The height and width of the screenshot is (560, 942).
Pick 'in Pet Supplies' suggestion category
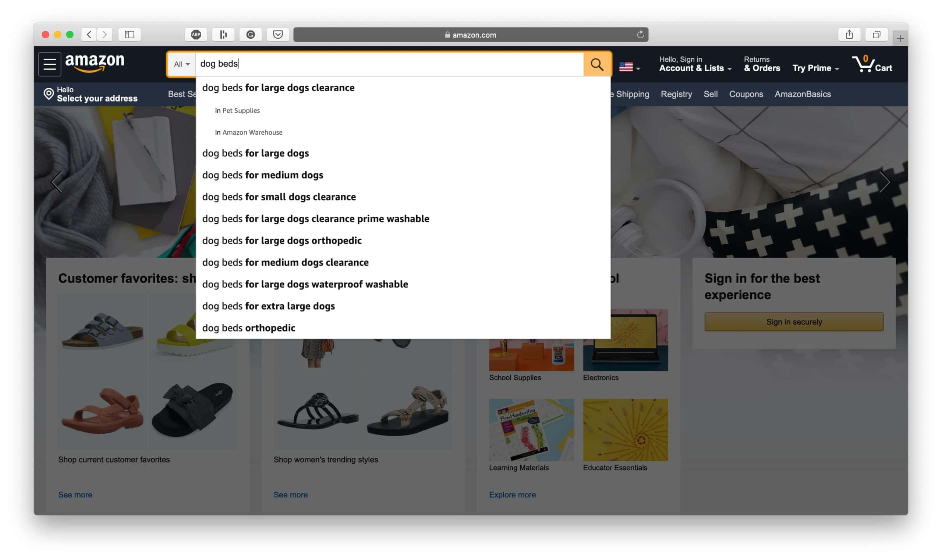[237, 111]
